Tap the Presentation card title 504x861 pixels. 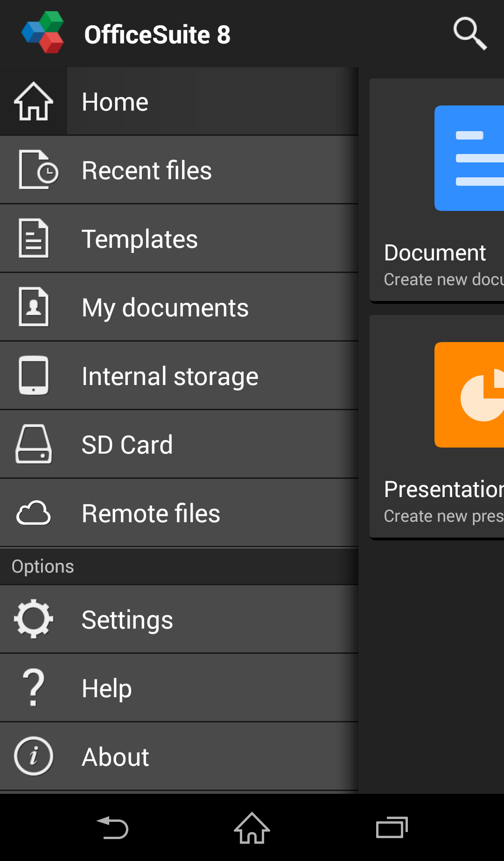444,490
